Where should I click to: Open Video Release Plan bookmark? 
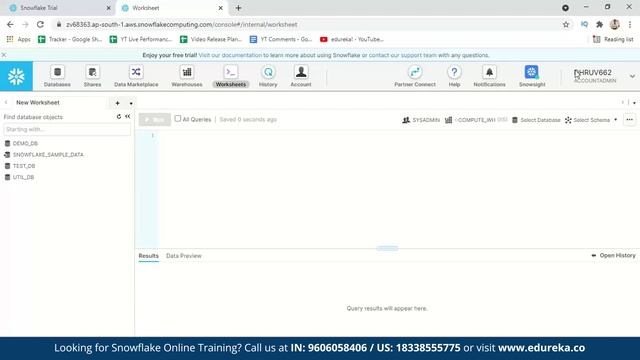click(x=211, y=39)
